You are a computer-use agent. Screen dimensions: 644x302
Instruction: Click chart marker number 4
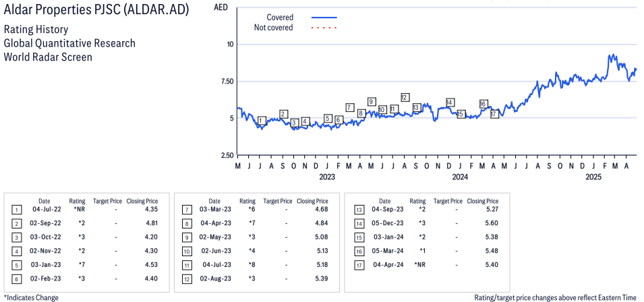pyautogui.click(x=305, y=121)
